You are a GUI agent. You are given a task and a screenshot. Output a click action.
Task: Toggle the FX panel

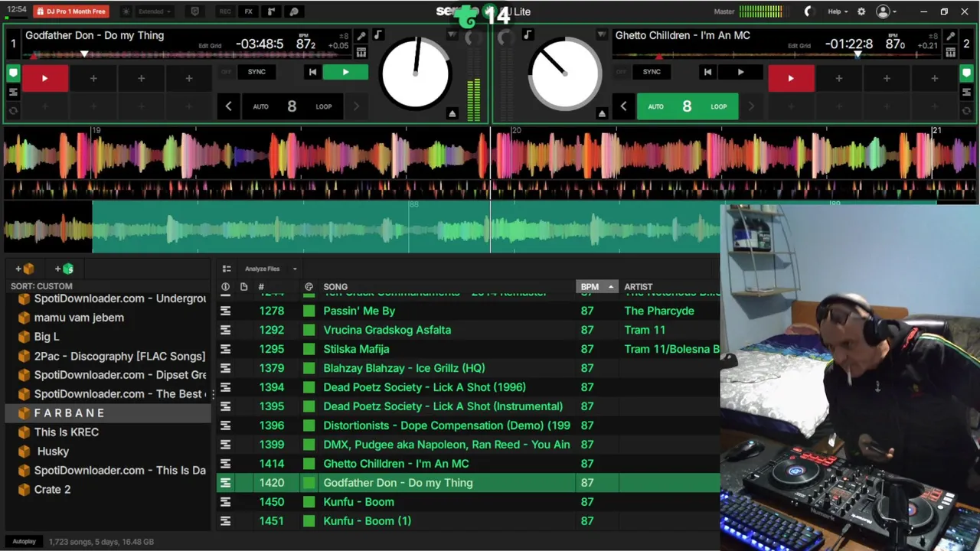coord(248,11)
